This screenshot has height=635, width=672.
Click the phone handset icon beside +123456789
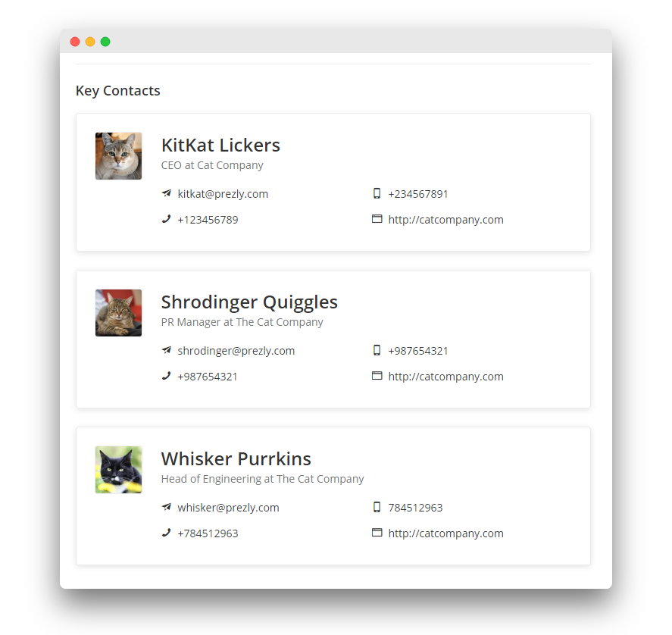166,219
